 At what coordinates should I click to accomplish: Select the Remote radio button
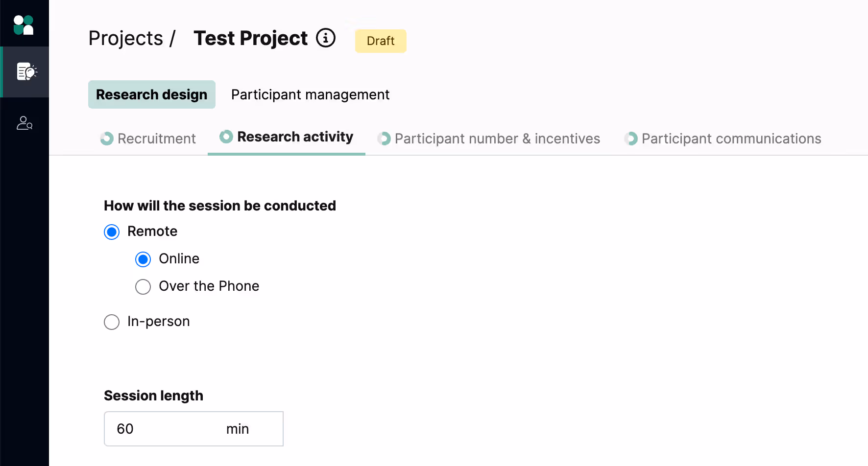point(112,232)
